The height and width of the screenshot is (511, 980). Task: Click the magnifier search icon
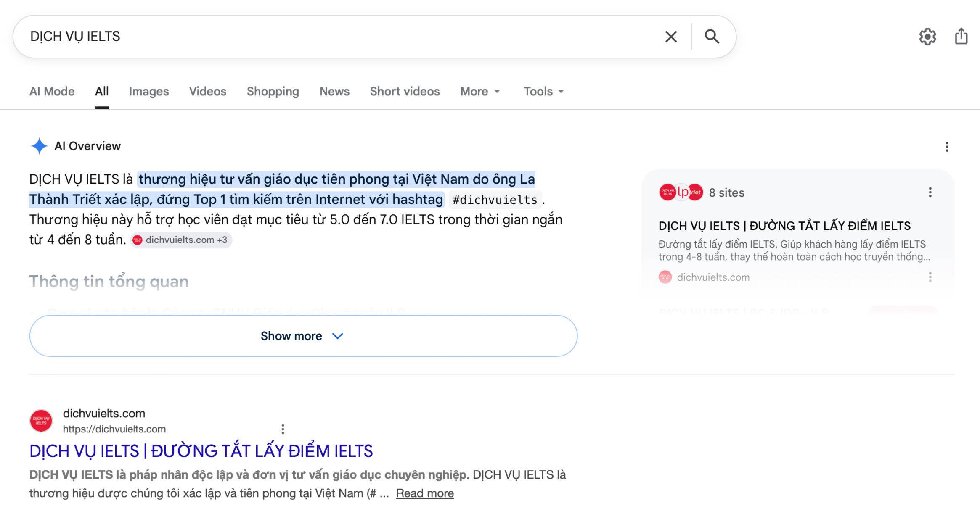pos(712,37)
